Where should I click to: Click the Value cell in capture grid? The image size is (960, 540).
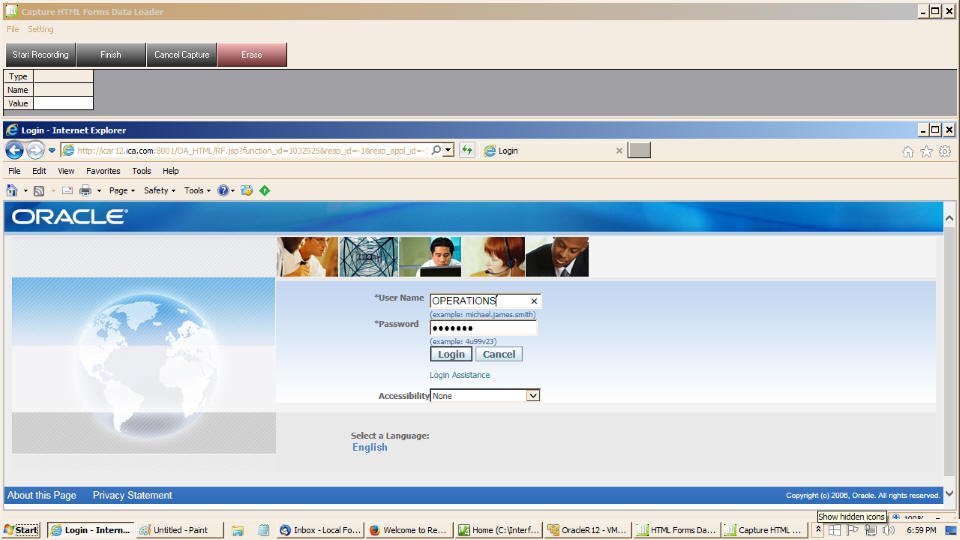point(63,103)
